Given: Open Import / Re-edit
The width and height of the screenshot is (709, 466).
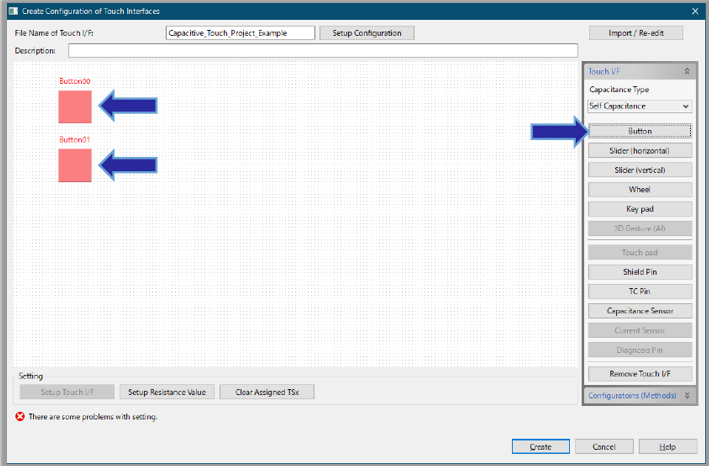Looking at the screenshot, I should click(636, 33).
